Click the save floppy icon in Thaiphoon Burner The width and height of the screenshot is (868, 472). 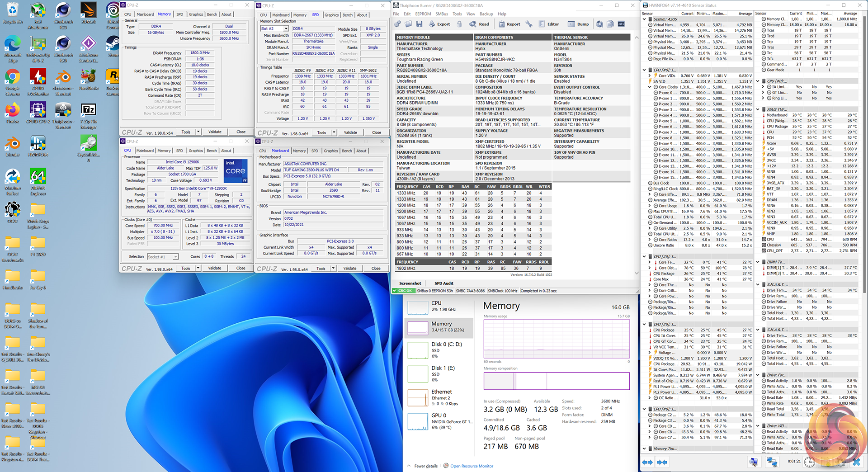[419, 24]
